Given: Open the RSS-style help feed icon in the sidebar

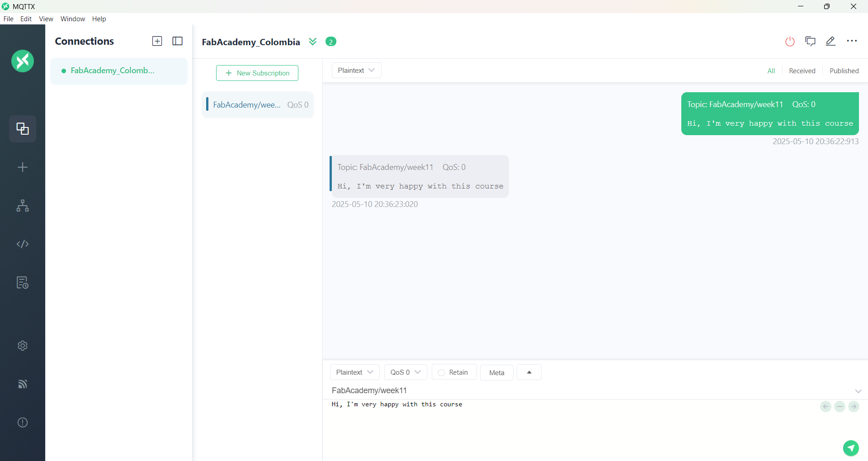Looking at the screenshot, I should (x=23, y=384).
